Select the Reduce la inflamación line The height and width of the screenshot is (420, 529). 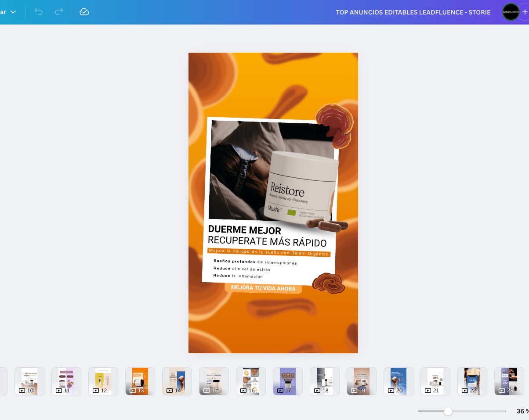[x=238, y=276]
